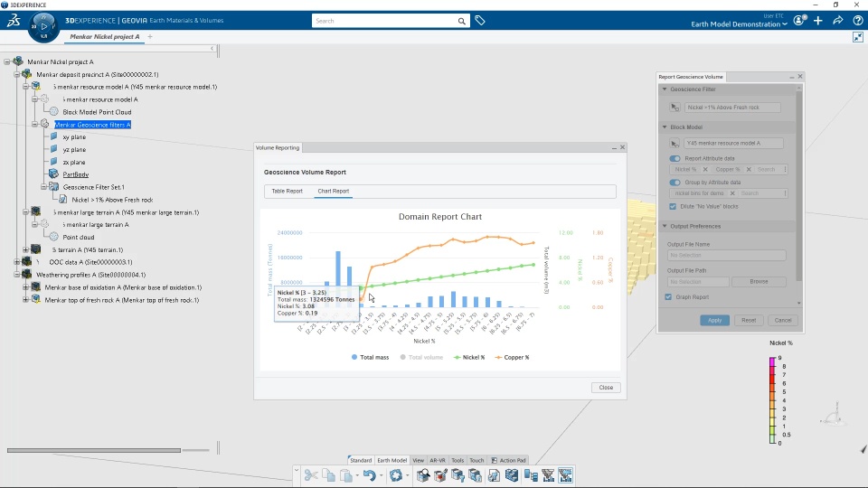Click the cube with filter funnel icon

[458, 475]
